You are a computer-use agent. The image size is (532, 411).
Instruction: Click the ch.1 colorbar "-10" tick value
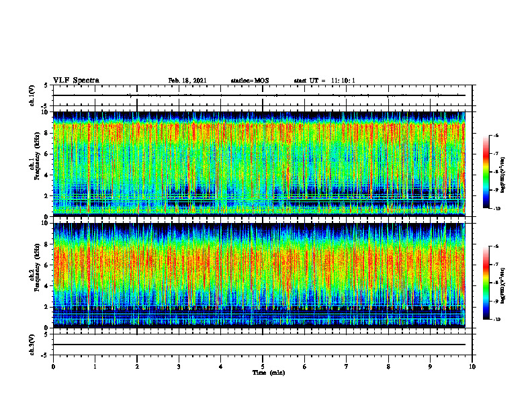point(496,209)
